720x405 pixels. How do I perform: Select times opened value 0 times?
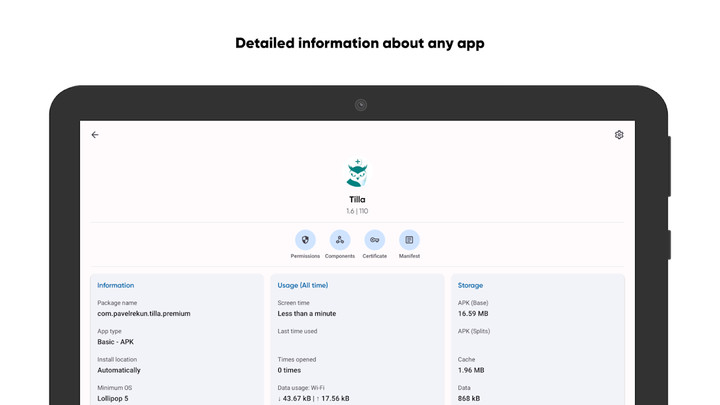tap(289, 370)
